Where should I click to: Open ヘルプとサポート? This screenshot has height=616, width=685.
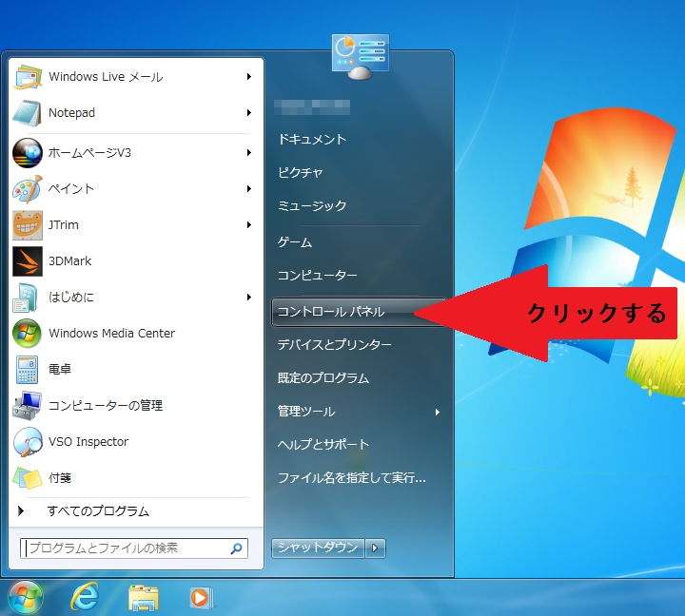click(323, 445)
